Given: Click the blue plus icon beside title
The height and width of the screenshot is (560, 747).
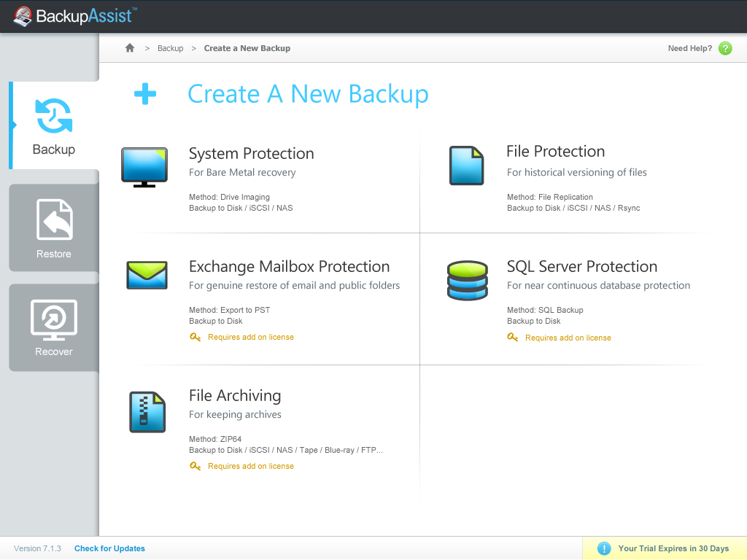Looking at the screenshot, I should (145, 94).
